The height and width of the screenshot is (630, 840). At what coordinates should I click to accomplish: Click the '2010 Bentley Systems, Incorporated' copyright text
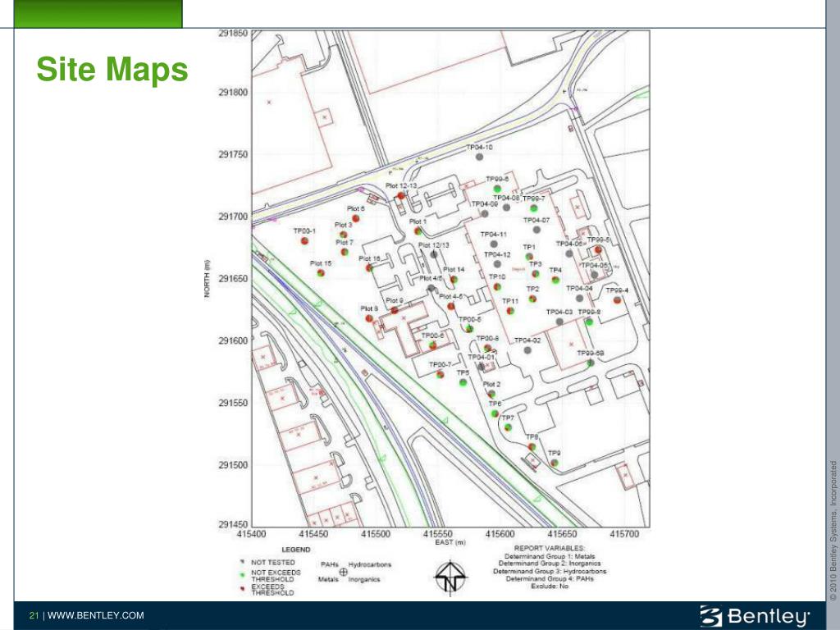[833, 531]
